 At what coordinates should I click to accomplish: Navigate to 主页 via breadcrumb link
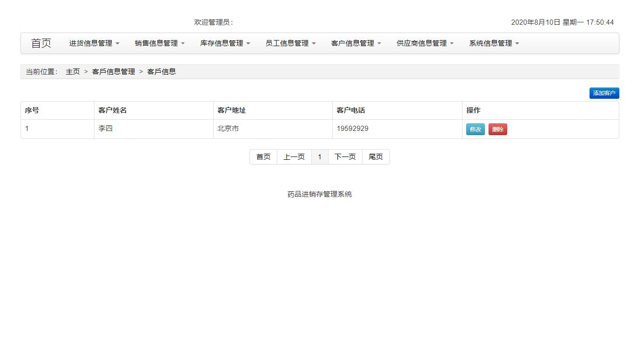click(x=73, y=72)
